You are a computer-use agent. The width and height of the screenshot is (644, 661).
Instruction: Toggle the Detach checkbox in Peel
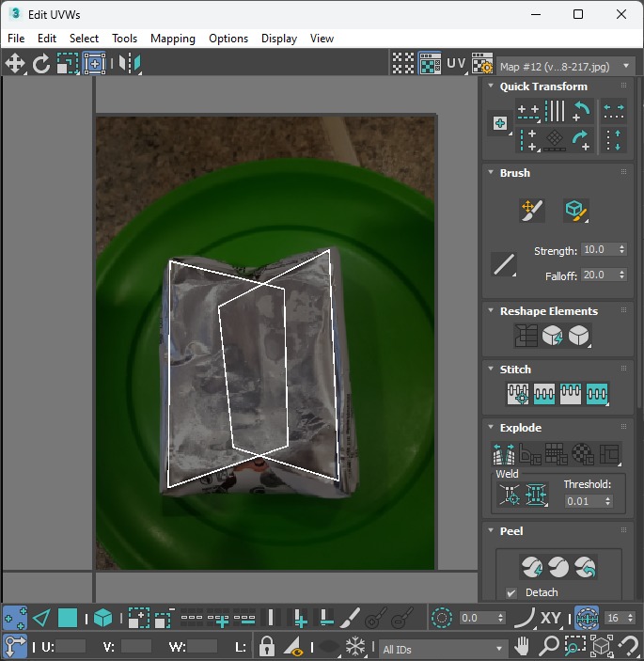(x=511, y=593)
